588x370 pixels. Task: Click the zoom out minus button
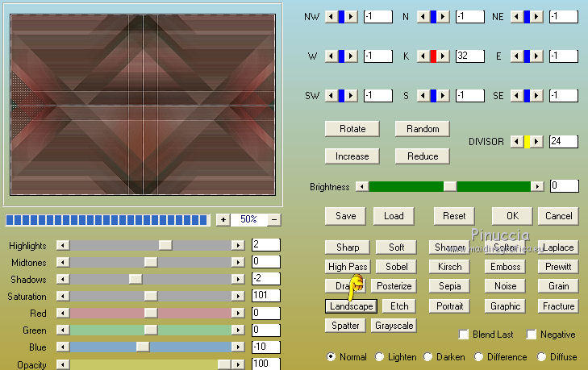pyautogui.click(x=274, y=219)
